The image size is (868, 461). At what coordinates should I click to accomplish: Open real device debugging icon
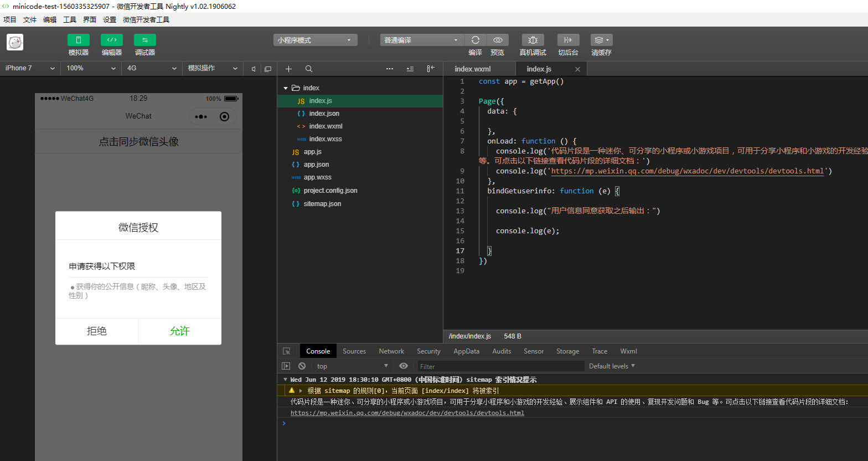pyautogui.click(x=533, y=40)
